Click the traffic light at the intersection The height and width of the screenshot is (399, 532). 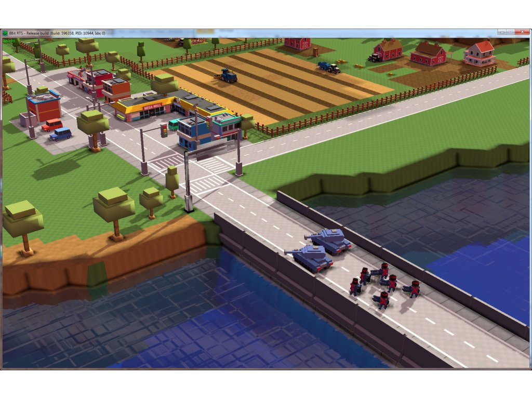(x=164, y=130)
